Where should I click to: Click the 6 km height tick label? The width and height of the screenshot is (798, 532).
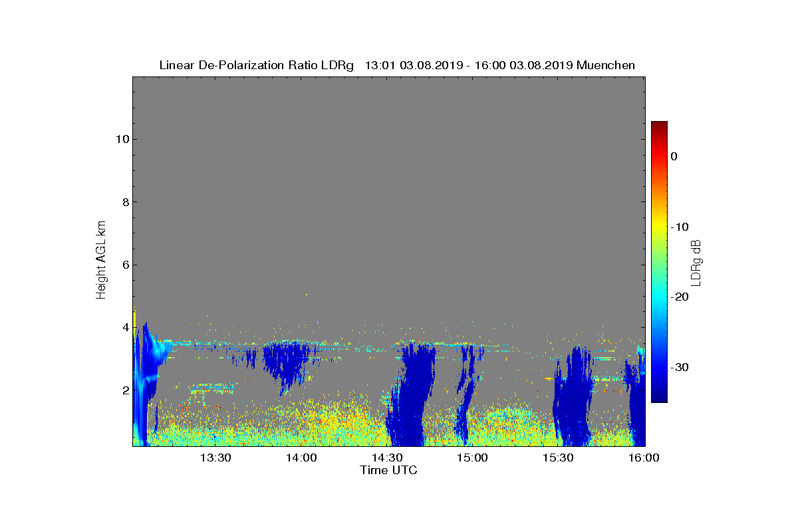(124, 265)
